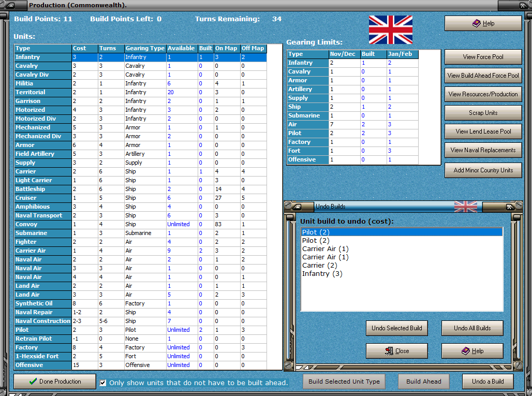Screen dimensions: 532x396
Task: Select the Territorial unit row
Action: (140, 92)
